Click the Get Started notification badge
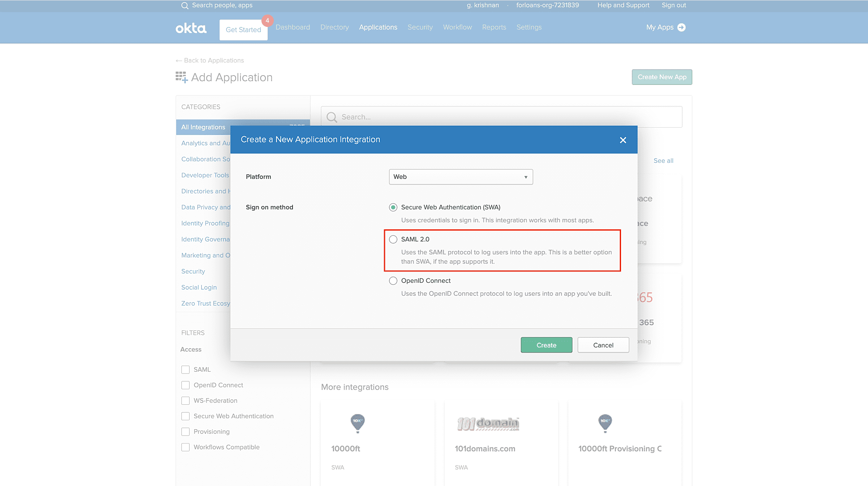 click(267, 20)
